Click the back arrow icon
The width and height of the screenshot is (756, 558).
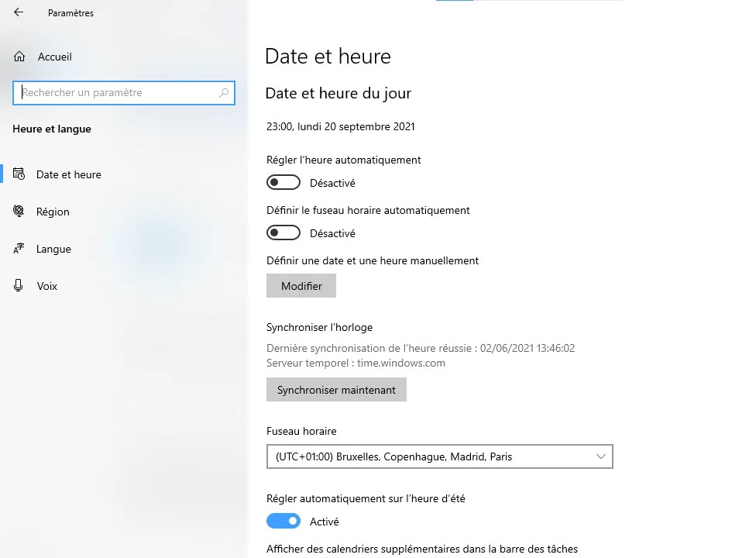point(18,12)
